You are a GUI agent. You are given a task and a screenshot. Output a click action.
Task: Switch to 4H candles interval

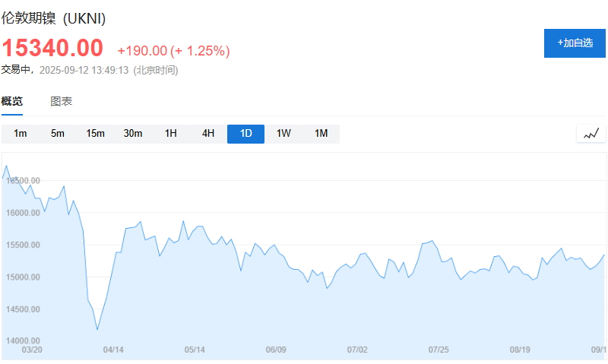coord(208,134)
